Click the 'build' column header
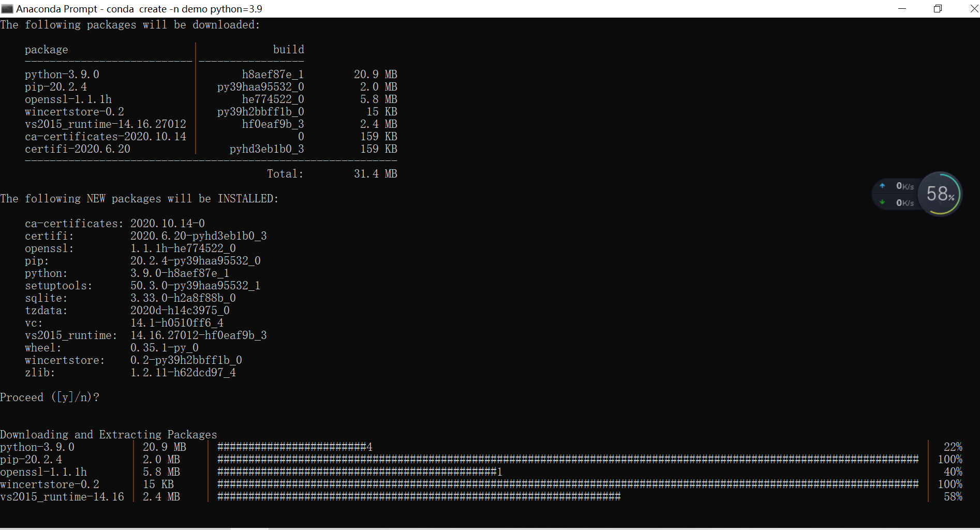The height and width of the screenshot is (530, 980). tap(289, 50)
